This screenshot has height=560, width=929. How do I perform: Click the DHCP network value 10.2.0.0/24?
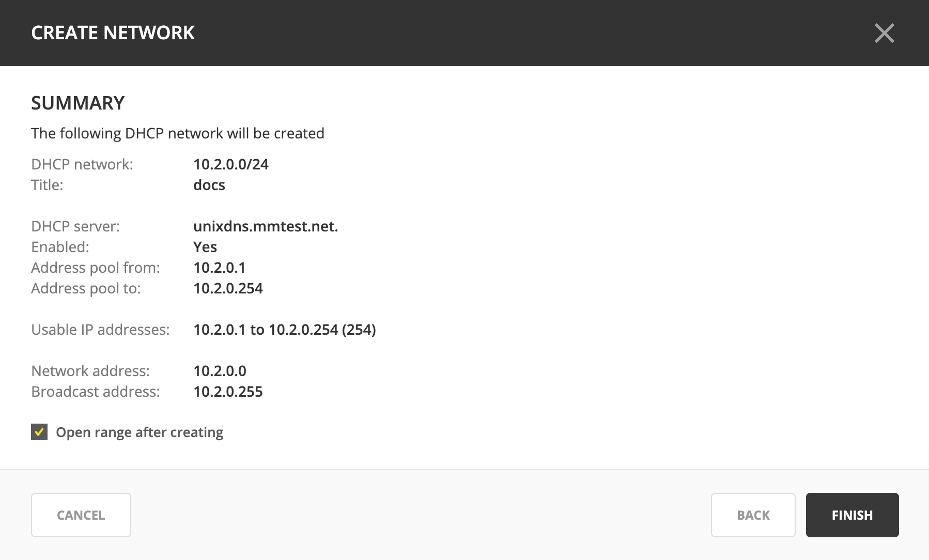click(x=231, y=164)
